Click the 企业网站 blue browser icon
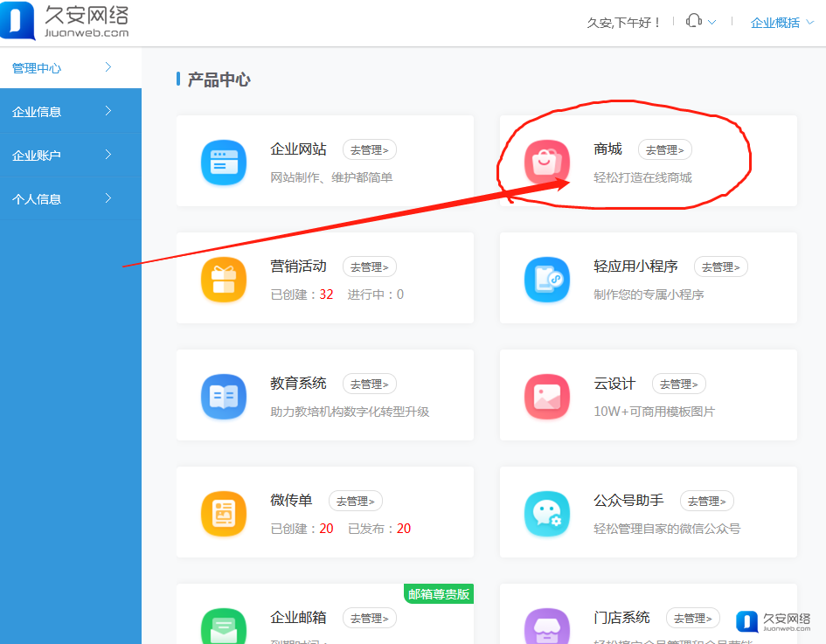Viewport: 826px width, 644px height. pos(224,163)
